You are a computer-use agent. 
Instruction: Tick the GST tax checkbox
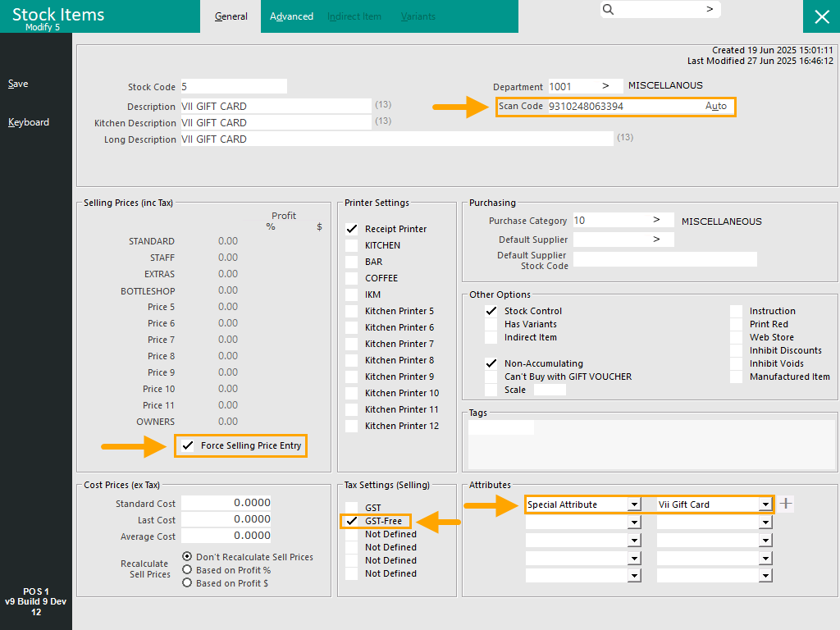click(x=352, y=508)
